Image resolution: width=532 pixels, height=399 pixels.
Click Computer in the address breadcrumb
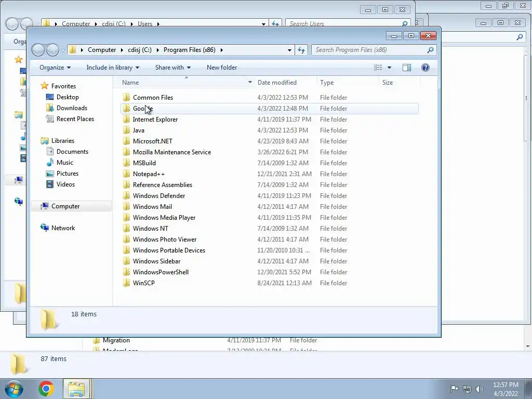[102, 50]
